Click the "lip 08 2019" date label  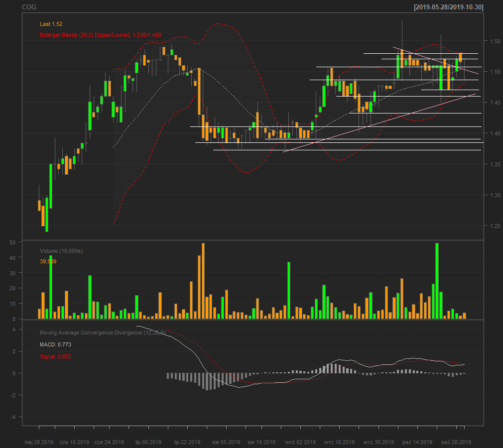[148, 442]
